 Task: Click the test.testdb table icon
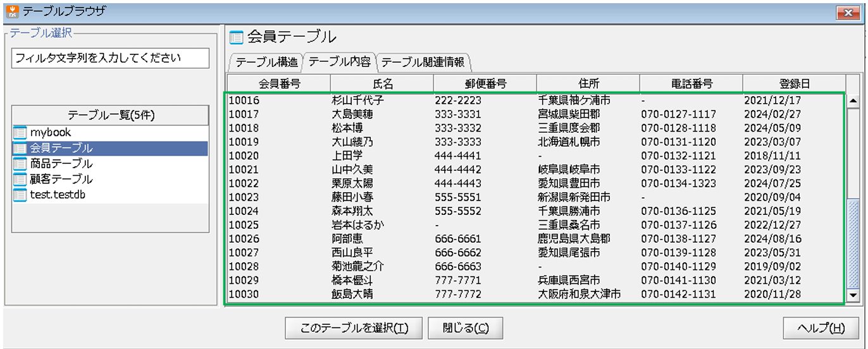[x=20, y=195]
